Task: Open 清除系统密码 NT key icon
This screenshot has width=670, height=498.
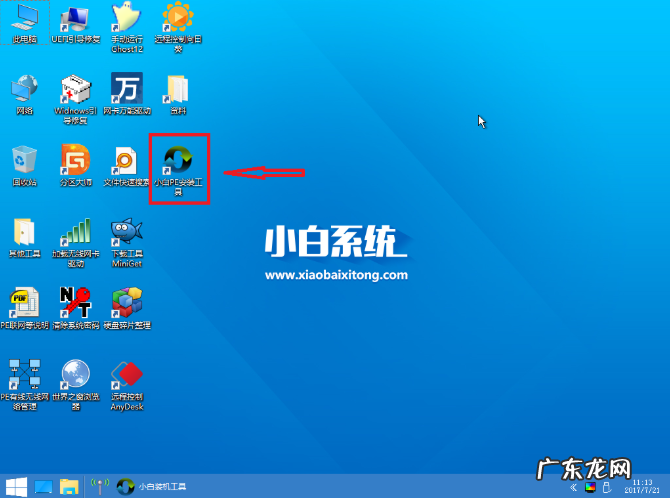Action: 75,303
